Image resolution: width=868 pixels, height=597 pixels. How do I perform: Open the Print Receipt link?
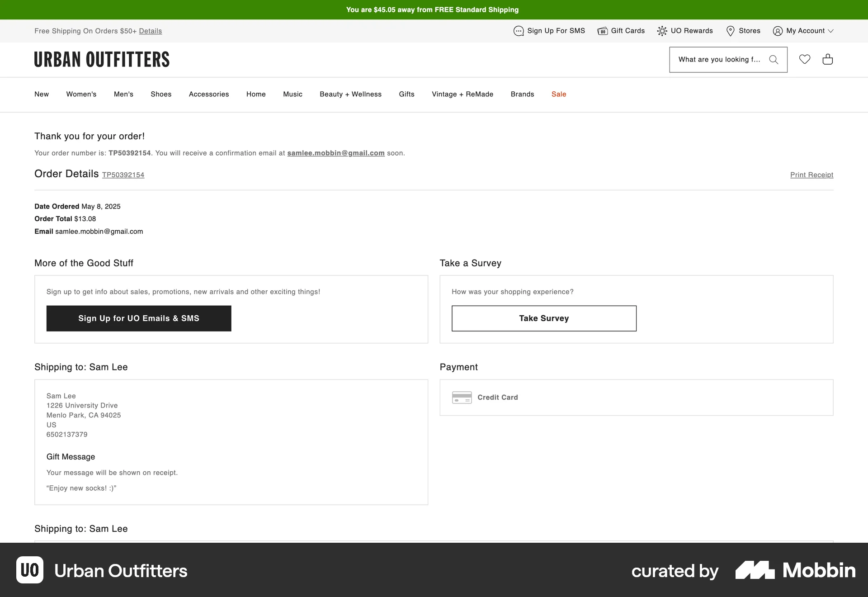coord(811,175)
